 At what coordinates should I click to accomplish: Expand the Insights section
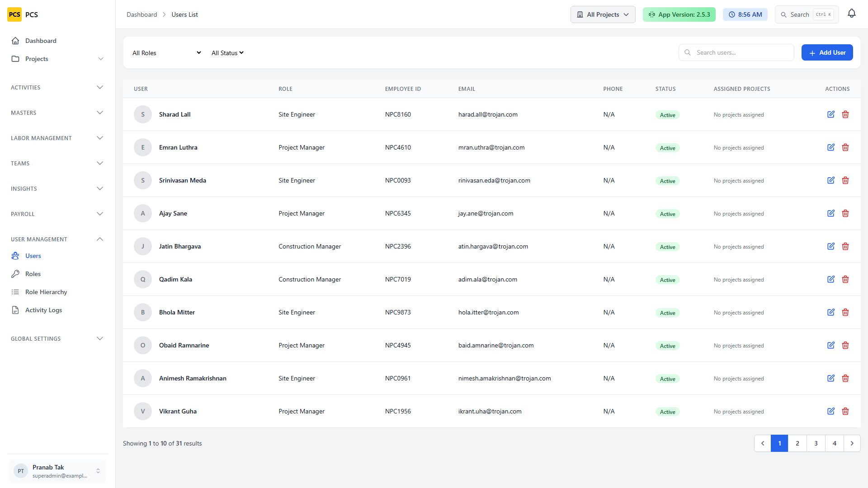tap(57, 188)
